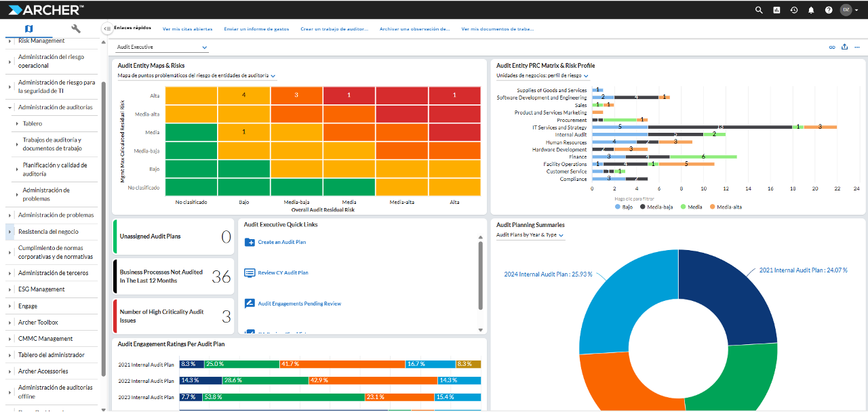Open the recent history clock icon
The image size is (868, 412).
(793, 10)
